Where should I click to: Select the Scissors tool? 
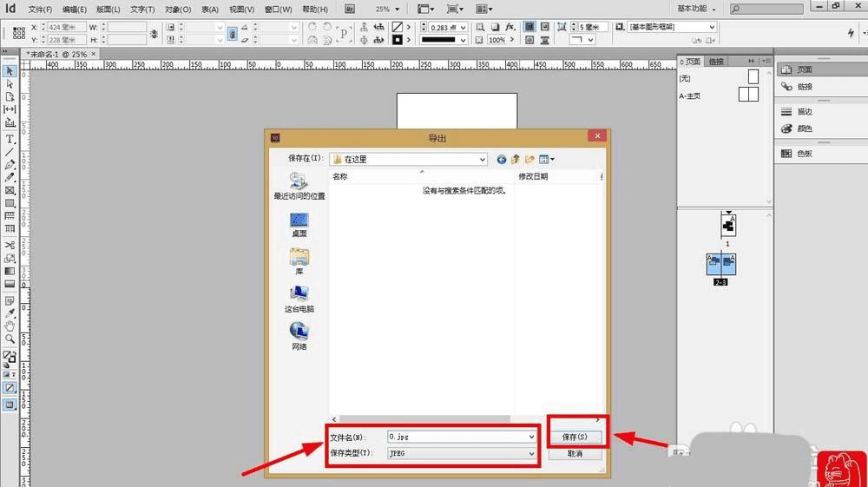click(x=10, y=245)
